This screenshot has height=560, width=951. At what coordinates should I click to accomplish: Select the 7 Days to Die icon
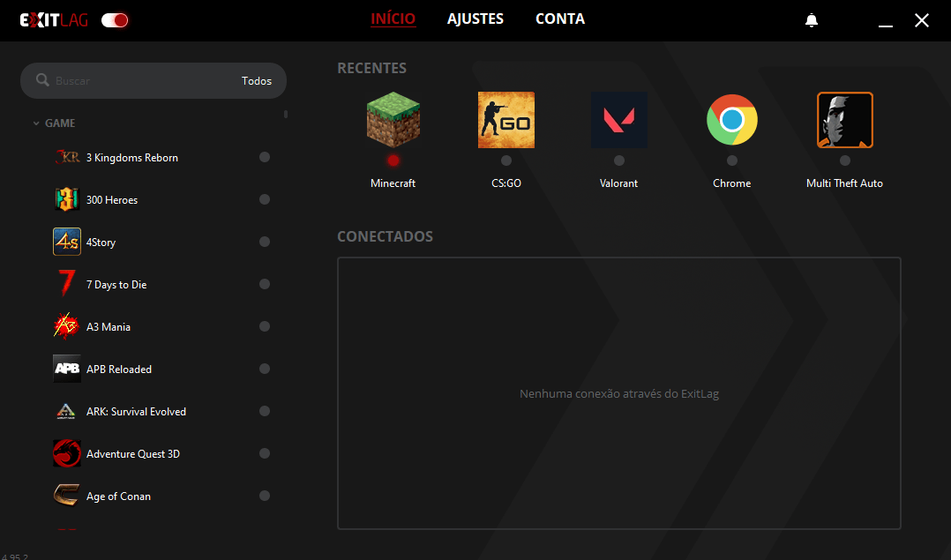point(67,284)
